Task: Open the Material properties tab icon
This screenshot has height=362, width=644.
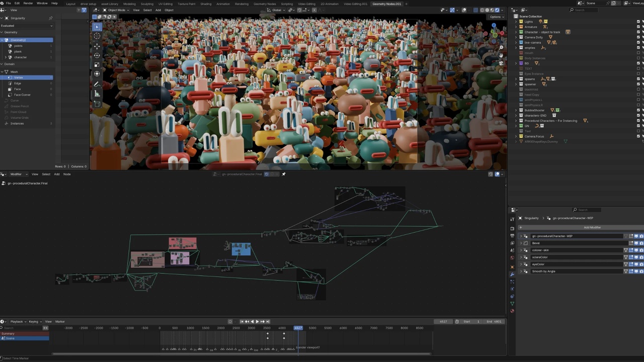Action: click(512, 311)
